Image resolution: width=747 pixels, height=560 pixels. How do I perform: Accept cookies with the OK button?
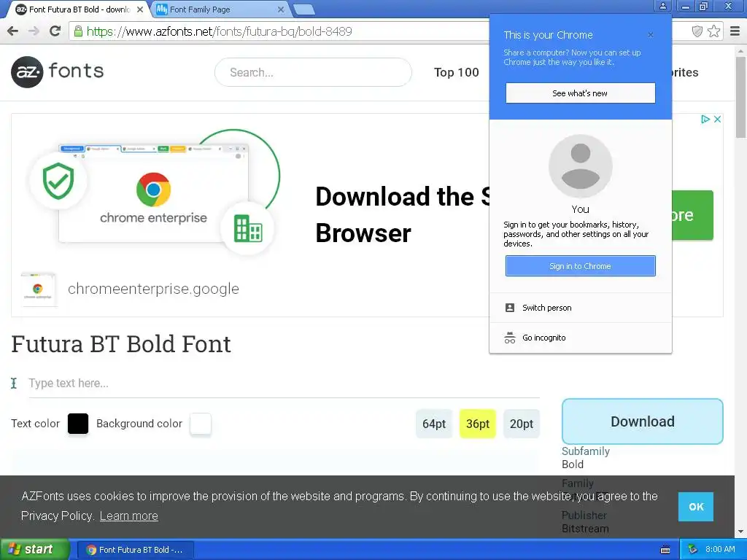pyautogui.click(x=695, y=507)
